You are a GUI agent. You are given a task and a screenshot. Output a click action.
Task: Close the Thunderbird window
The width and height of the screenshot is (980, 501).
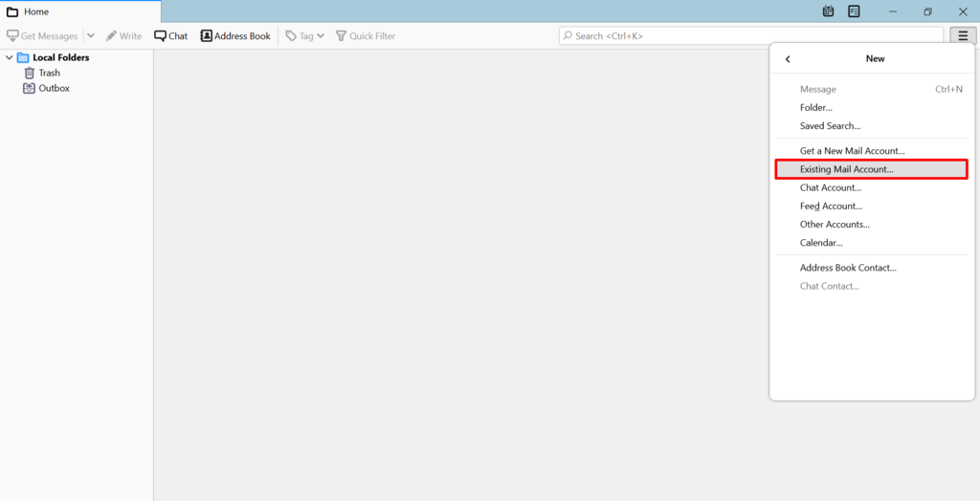(x=963, y=11)
